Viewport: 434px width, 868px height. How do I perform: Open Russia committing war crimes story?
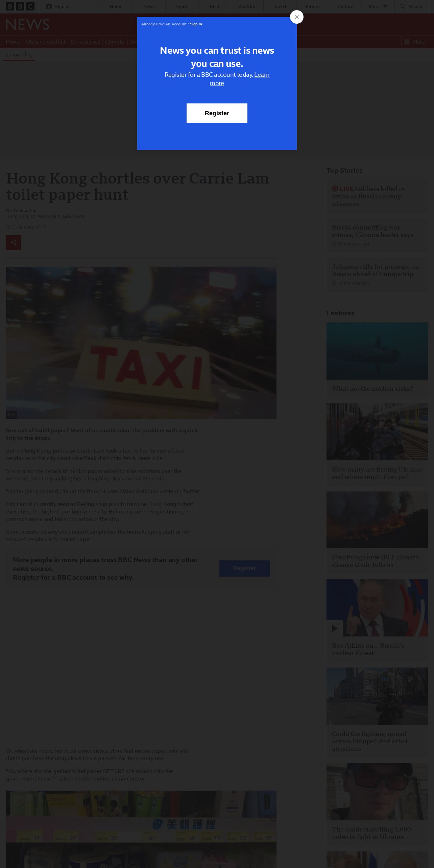pyautogui.click(x=372, y=231)
